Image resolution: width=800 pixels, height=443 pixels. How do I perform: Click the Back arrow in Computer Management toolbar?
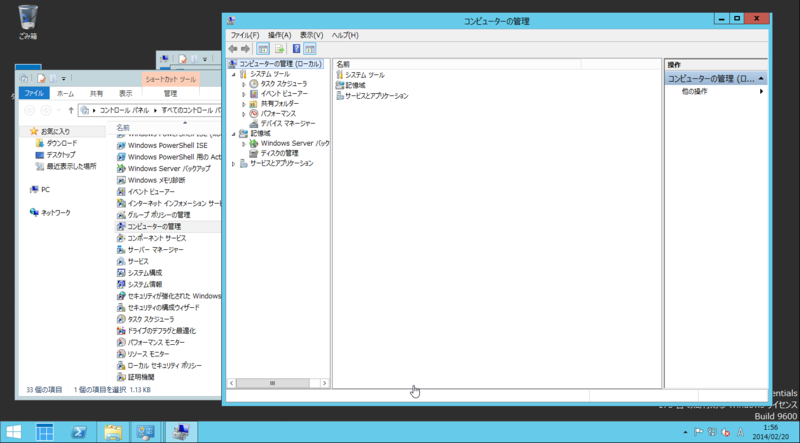[233, 49]
